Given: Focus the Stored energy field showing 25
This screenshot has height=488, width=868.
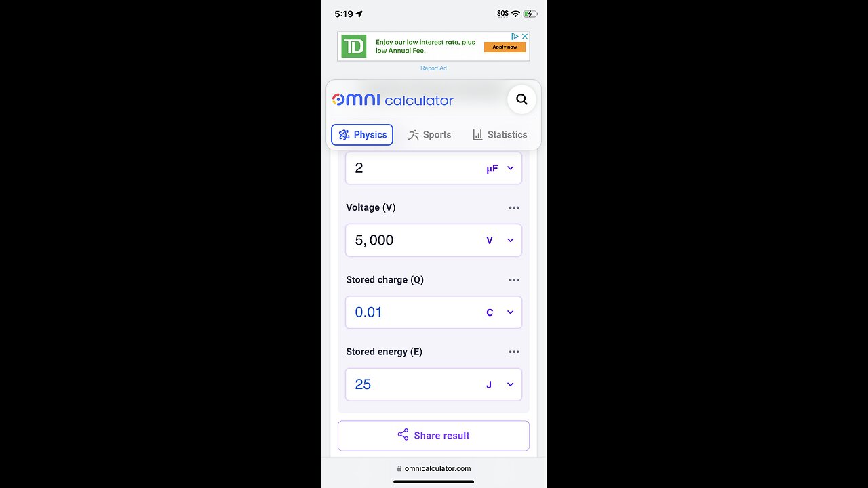Looking at the screenshot, I should tap(433, 384).
